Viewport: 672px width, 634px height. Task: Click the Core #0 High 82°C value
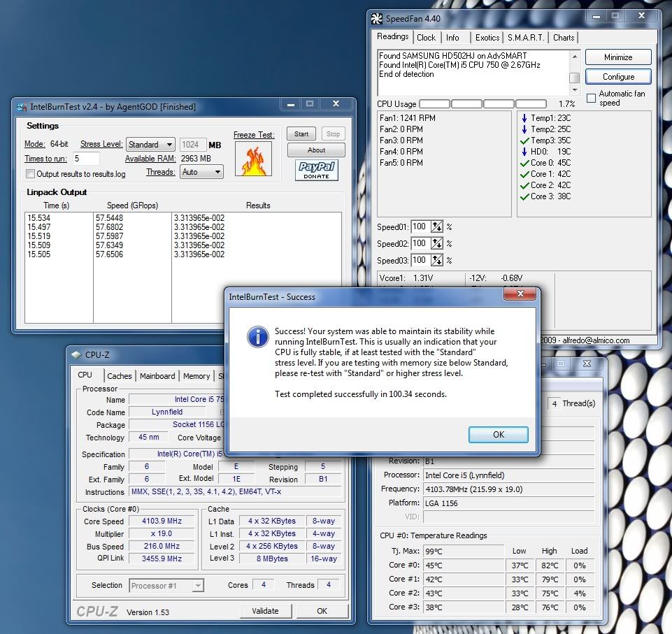click(x=550, y=565)
